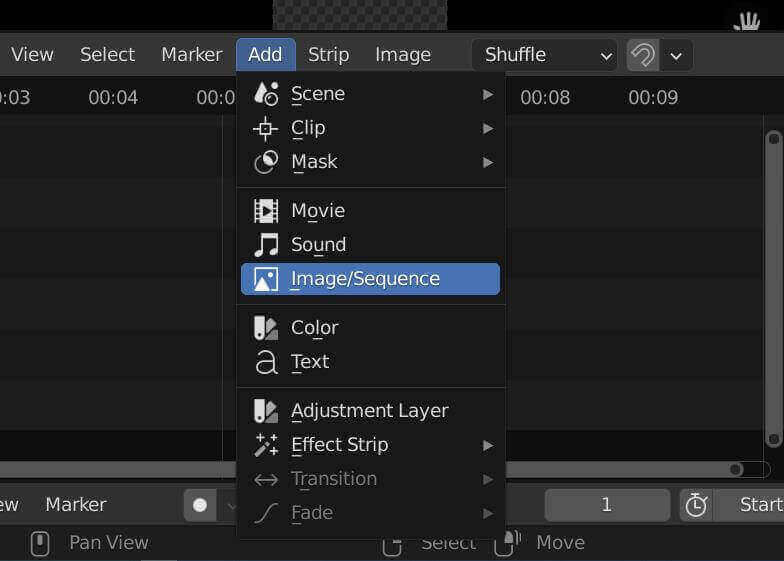Screen dimensions: 784x561
Task: Click the Image/Sequence picture icon
Action: pos(266,279)
